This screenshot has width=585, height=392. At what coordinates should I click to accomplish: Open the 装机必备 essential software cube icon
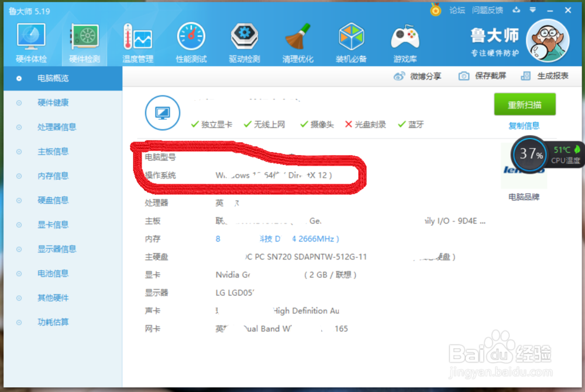(x=351, y=43)
